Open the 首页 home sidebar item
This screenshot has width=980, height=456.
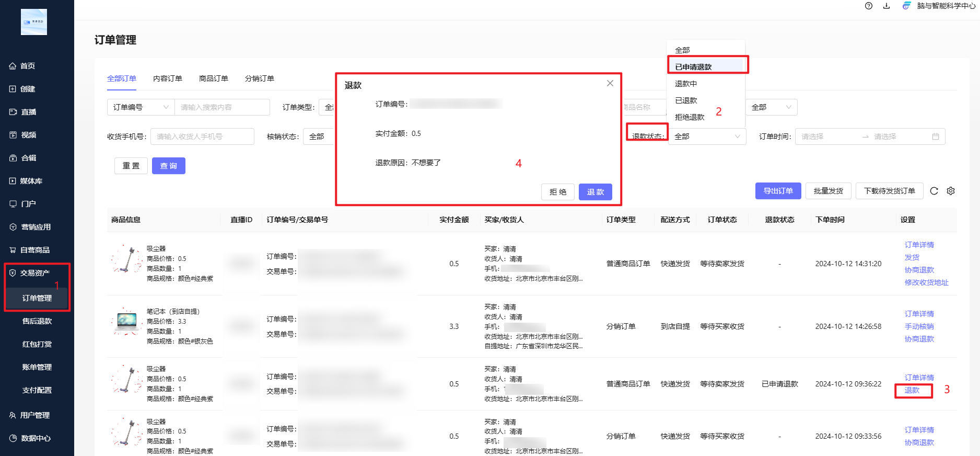tap(28, 66)
